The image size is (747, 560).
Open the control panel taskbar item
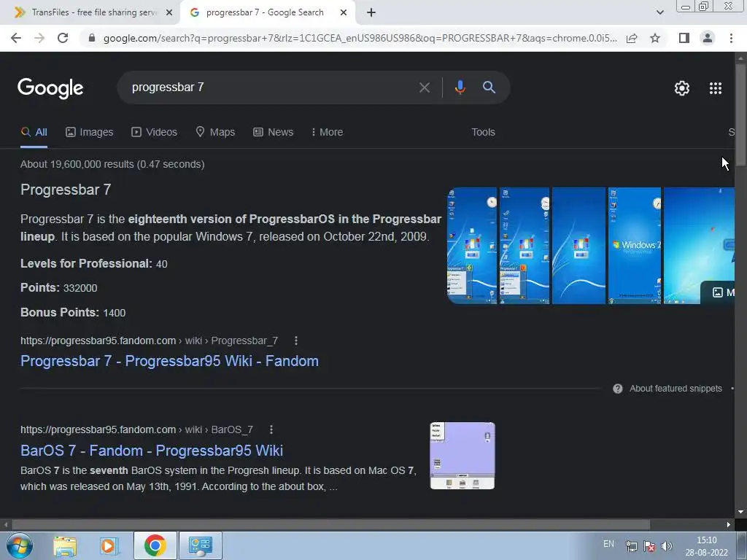200,545
